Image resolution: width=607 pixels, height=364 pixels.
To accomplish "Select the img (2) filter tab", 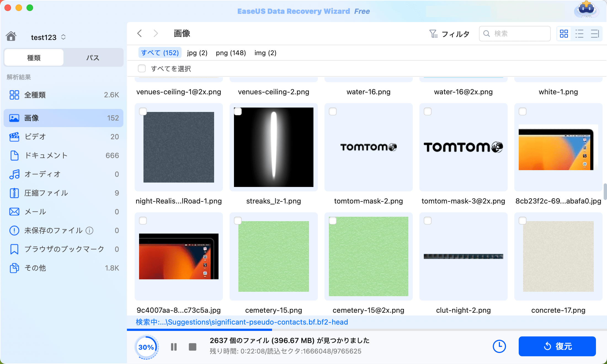I will point(265,53).
